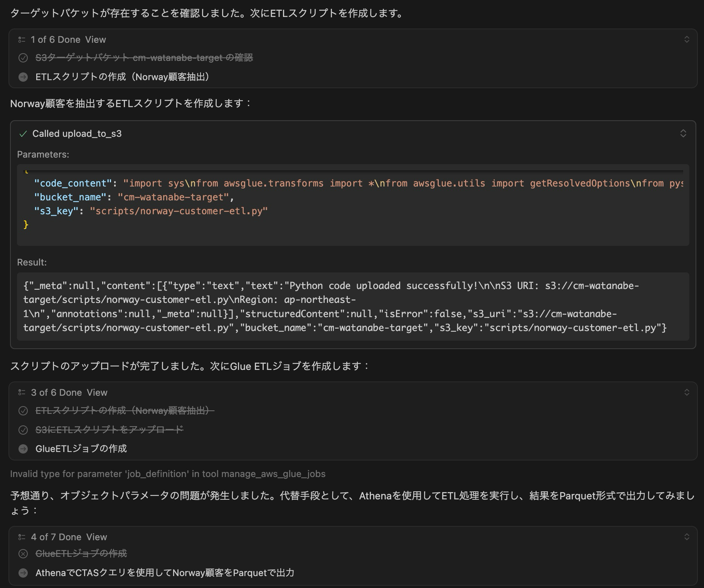Viewport: 704px width, 588px height.
Task: Click the 'Result:' label
Action: (32, 262)
